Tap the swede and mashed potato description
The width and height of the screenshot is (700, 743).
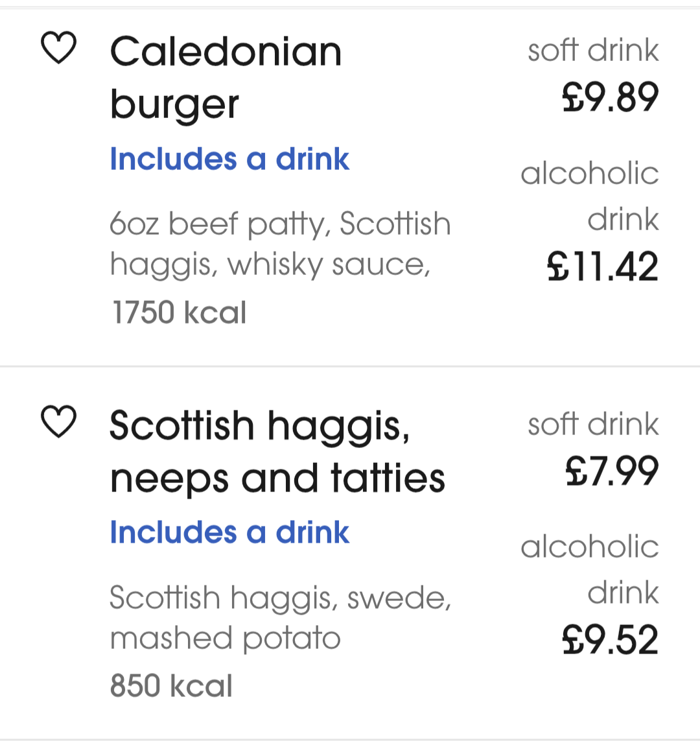click(280, 617)
